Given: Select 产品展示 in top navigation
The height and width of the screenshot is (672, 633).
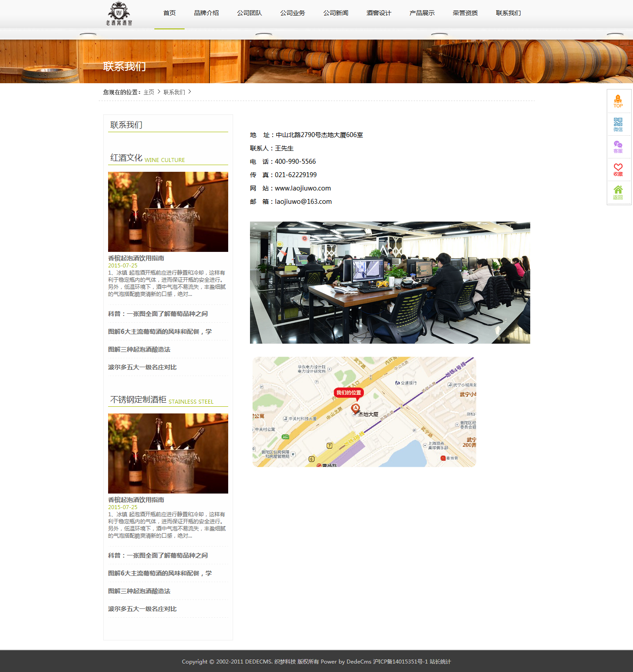Looking at the screenshot, I should (x=422, y=13).
